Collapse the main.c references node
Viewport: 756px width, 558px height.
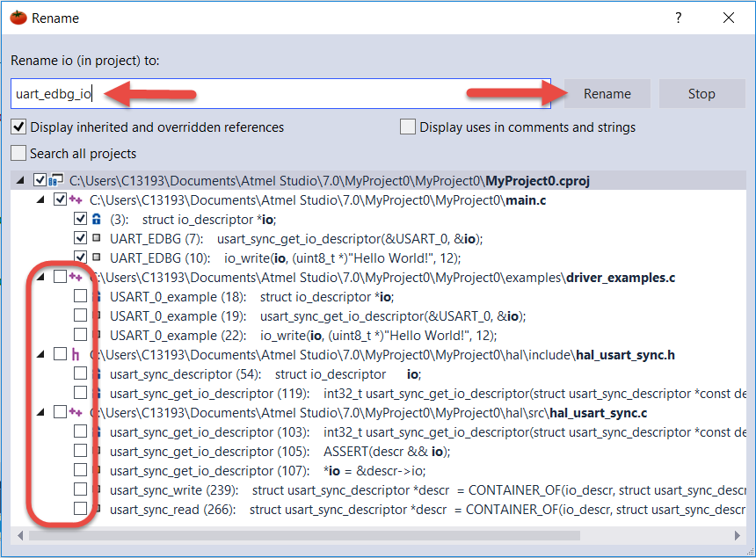(40, 199)
